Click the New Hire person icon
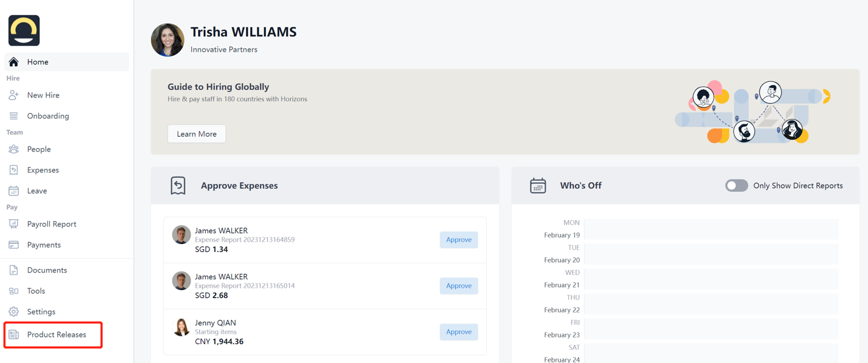Image resolution: width=868 pixels, height=363 pixels. [x=13, y=95]
